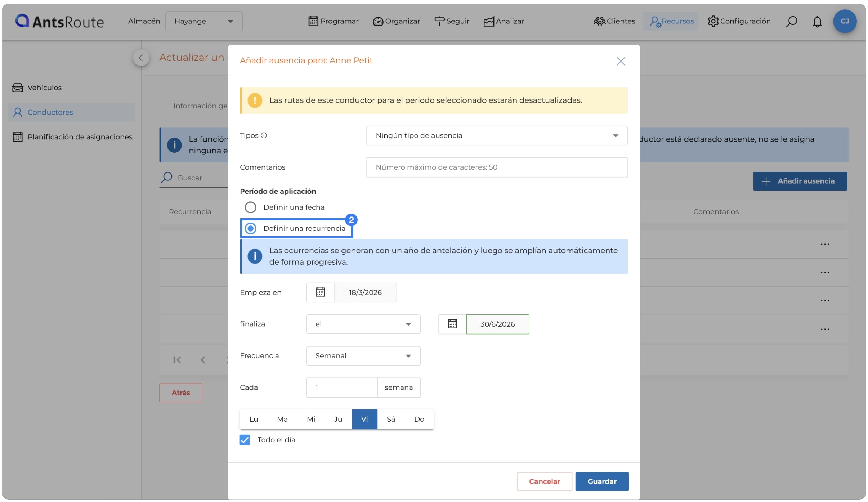Open options for third absence row
Viewport: 868px width, 502px height.
[x=825, y=301]
